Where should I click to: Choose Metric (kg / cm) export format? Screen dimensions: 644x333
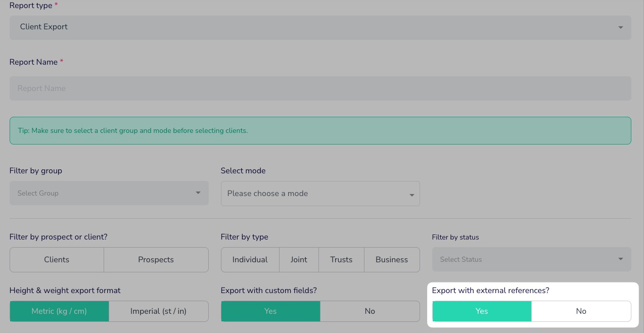[59, 311]
